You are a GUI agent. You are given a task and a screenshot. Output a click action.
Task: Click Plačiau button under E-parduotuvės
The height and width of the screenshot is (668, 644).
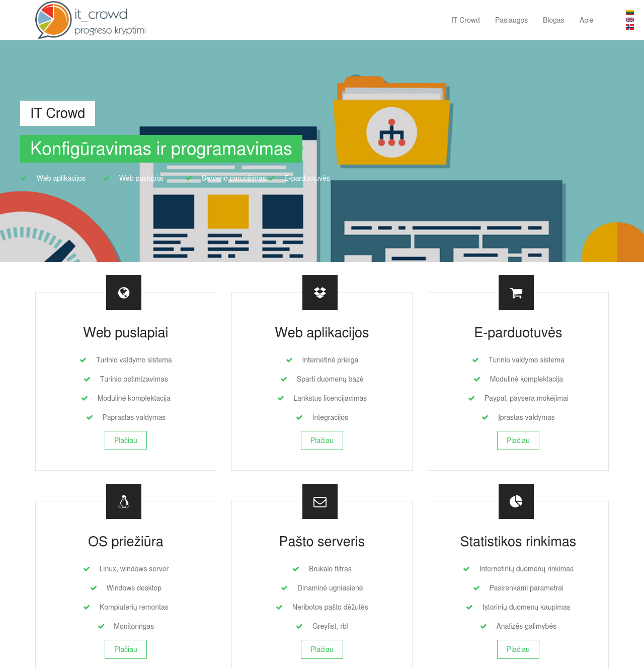tap(518, 440)
